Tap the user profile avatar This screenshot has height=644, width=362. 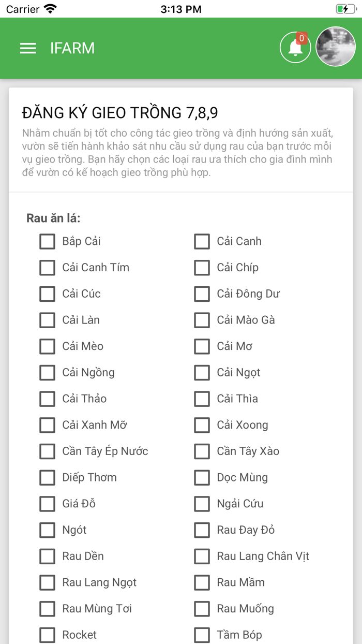click(x=336, y=47)
